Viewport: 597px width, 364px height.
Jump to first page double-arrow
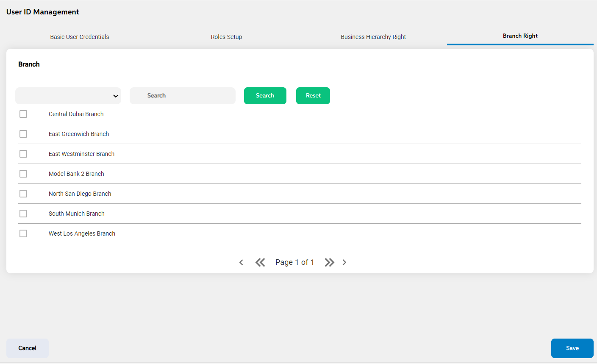(260, 262)
